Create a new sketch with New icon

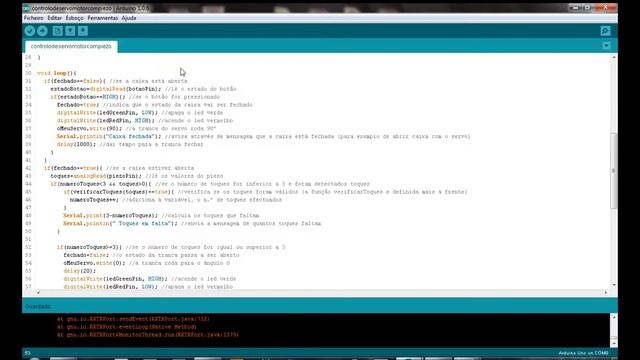pyautogui.click(x=58, y=31)
